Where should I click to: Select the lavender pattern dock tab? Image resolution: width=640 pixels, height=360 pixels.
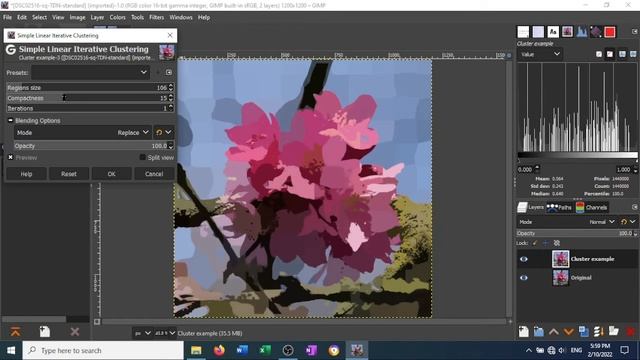click(x=538, y=32)
